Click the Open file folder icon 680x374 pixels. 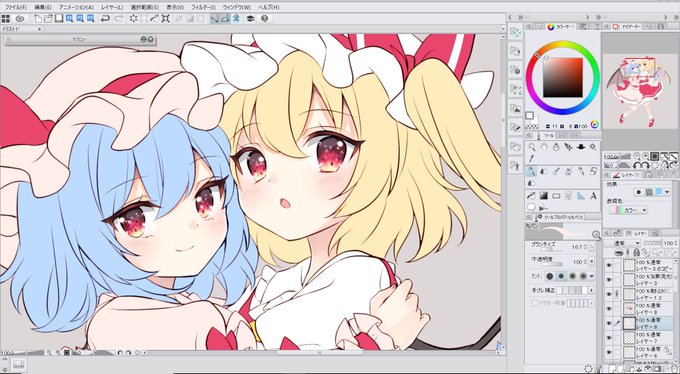48,19
